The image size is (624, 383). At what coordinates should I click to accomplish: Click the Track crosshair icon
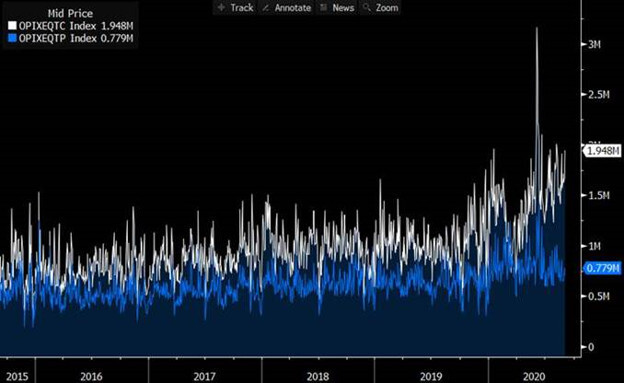(x=221, y=8)
